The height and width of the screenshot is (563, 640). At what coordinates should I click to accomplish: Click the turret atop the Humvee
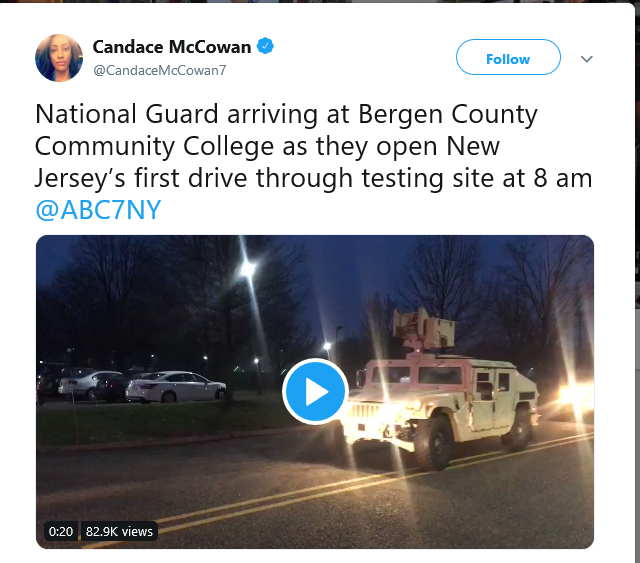424,329
